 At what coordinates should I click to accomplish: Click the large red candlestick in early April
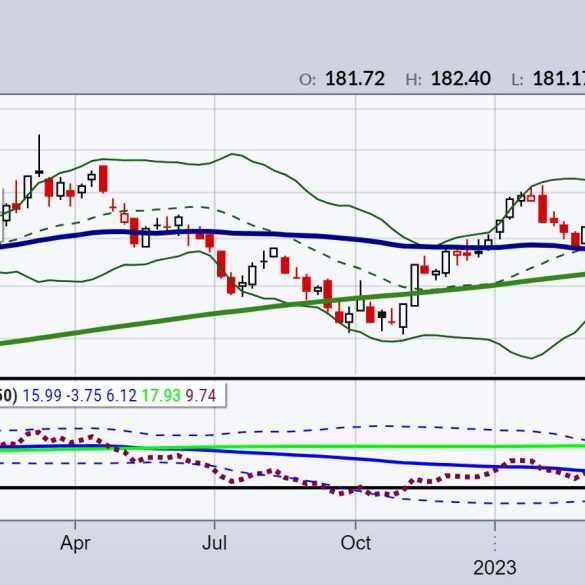(103, 179)
